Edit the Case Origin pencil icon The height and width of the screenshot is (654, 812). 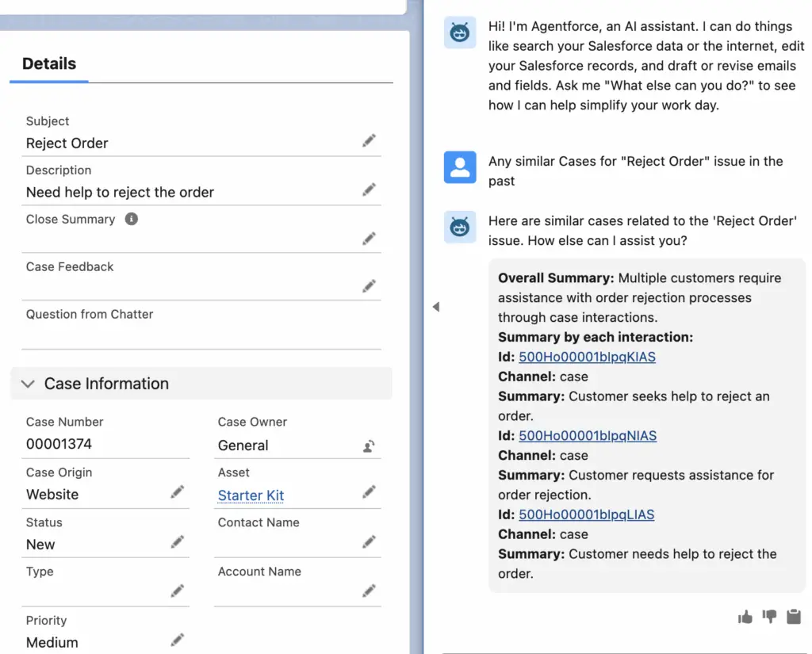coord(177,492)
